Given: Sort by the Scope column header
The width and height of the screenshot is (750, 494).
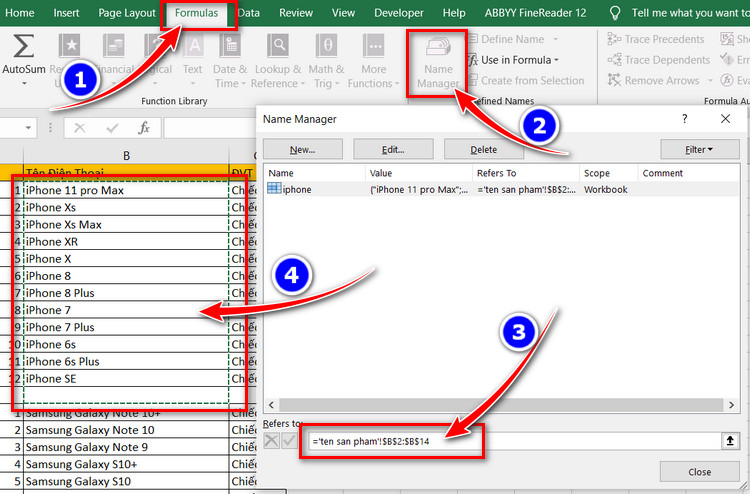Looking at the screenshot, I should point(608,173).
